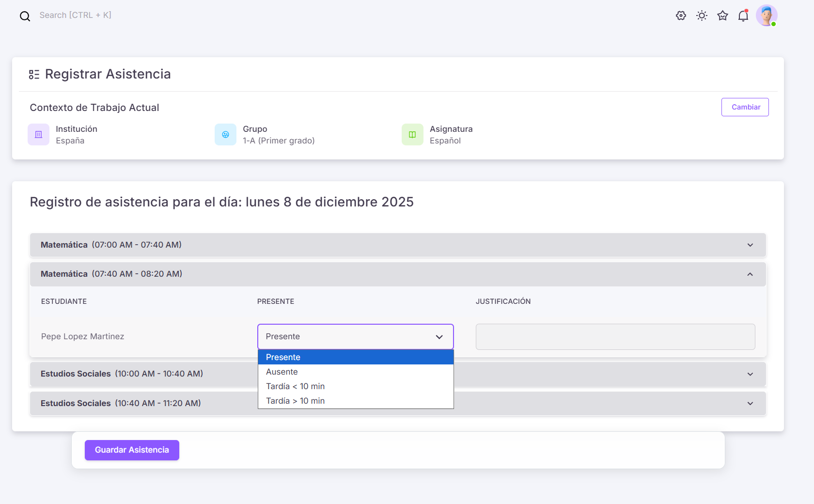This screenshot has width=814, height=504.
Task: Click the Justificación text field
Action: [x=615, y=337]
